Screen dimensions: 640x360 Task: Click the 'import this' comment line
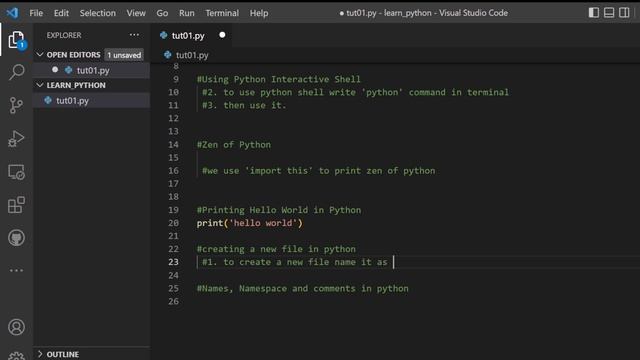pyautogui.click(x=318, y=171)
